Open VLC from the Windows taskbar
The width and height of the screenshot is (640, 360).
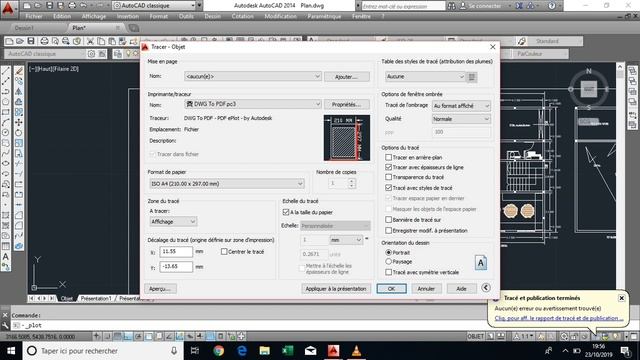356,351
